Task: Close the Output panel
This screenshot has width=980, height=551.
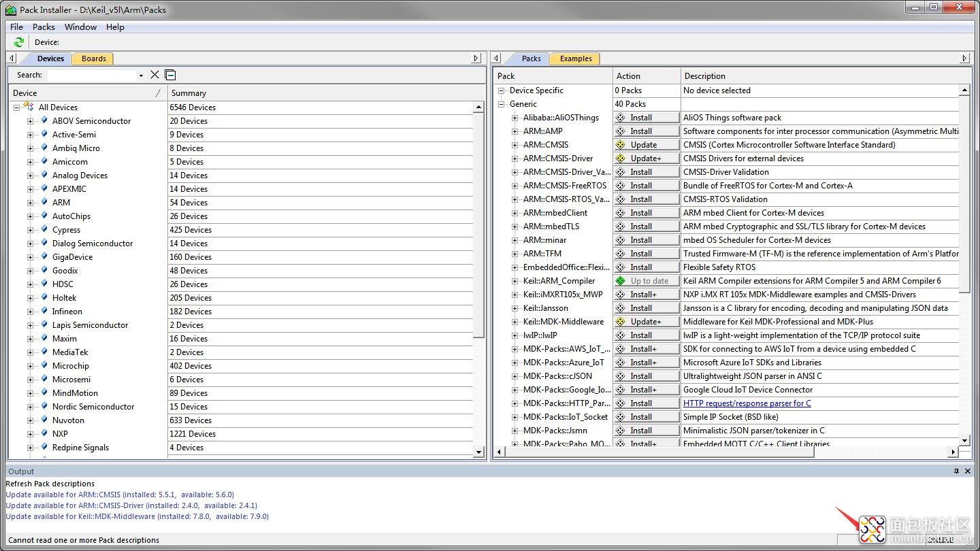Action: pos(968,471)
